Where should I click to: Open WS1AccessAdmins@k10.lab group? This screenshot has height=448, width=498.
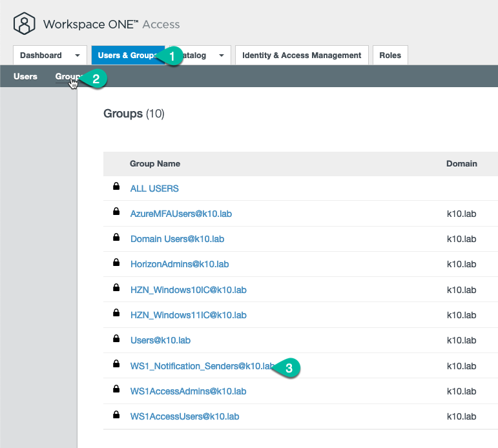(189, 391)
